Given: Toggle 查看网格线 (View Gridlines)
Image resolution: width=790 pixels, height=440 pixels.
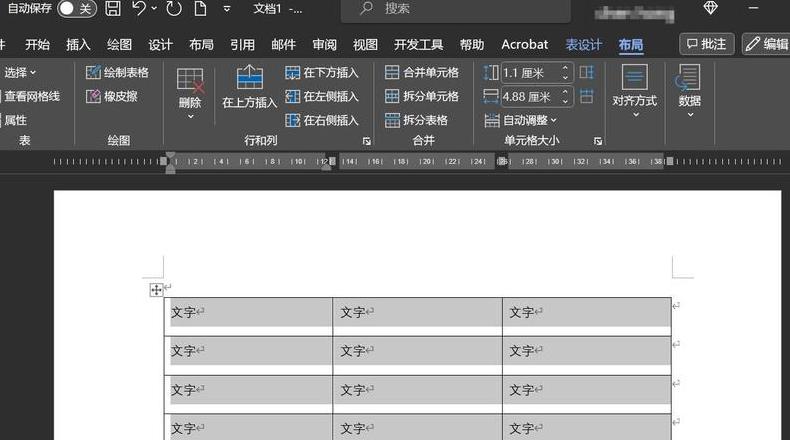Looking at the screenshot, I should 31,96.
